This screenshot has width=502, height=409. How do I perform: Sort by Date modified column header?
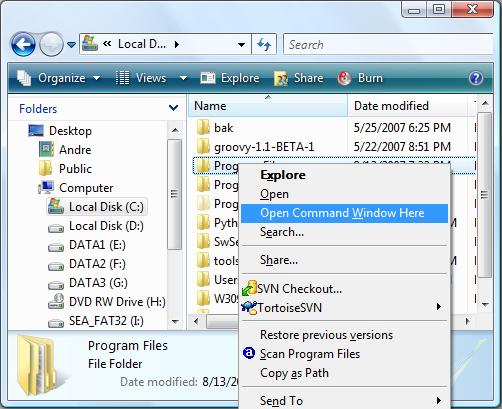(407, 106)
